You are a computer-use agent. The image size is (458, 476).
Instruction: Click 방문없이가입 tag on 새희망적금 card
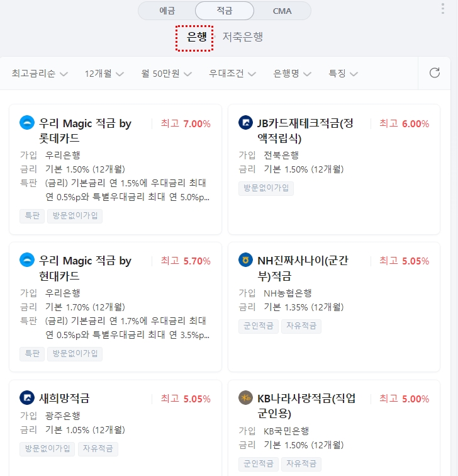click(47, 449)
